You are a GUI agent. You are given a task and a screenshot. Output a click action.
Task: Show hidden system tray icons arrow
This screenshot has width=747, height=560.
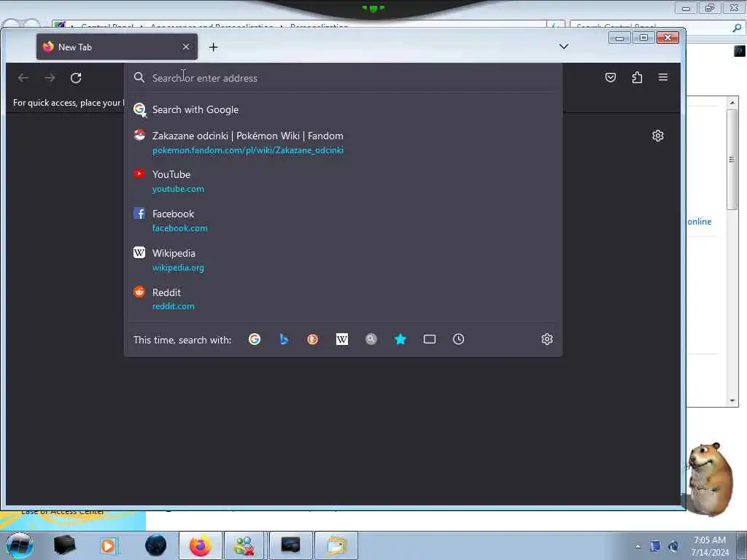tap(638, 546)
